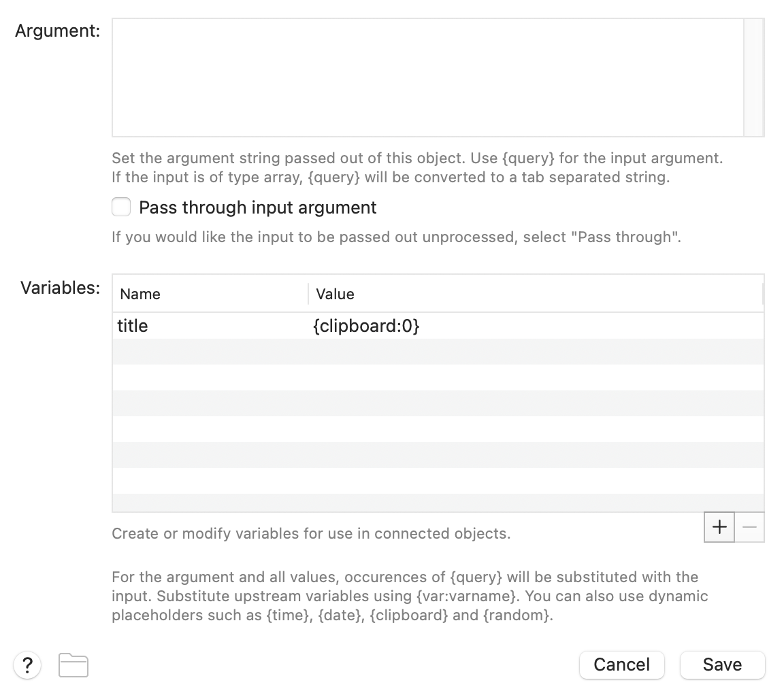Screen dimensions: 784x691
Task: Click the Argument text area scrollbar
Action: tap(754, 78)
